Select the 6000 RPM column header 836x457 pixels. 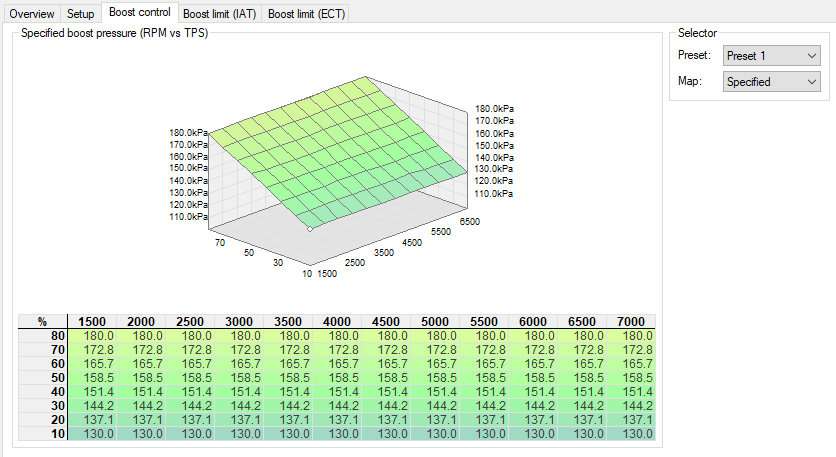[533, 322]
